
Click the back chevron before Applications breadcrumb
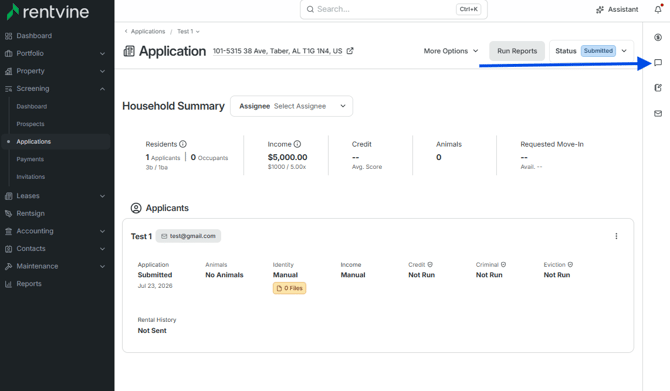tap(126, 31)
